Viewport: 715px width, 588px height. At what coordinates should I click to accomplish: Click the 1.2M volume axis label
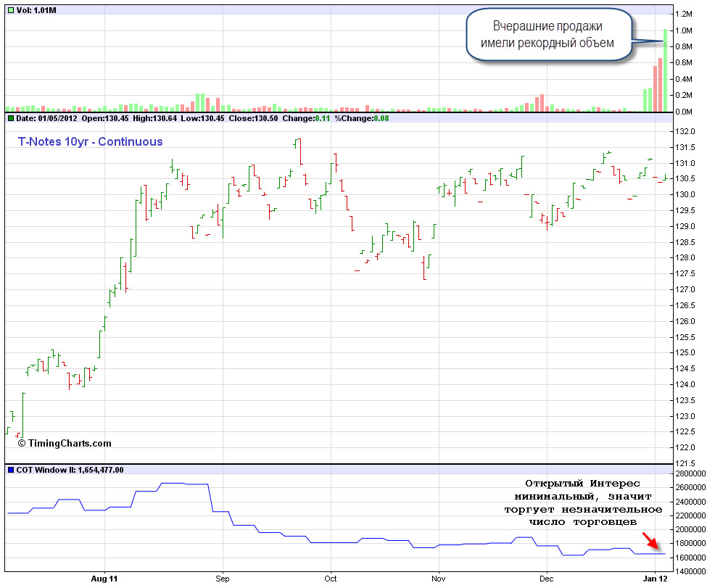pos(685,15)
